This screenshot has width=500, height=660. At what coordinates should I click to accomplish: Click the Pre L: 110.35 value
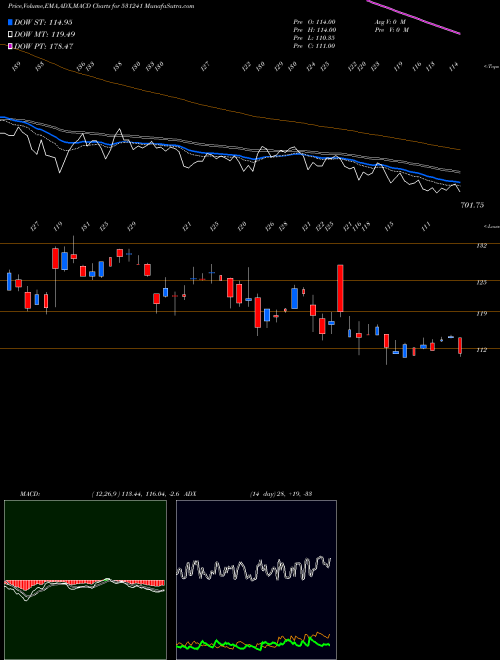tap(314, 38)
